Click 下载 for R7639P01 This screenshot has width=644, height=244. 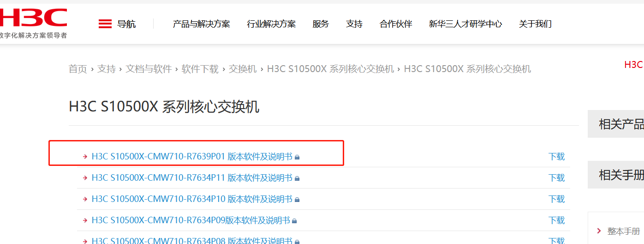[556, 157]
